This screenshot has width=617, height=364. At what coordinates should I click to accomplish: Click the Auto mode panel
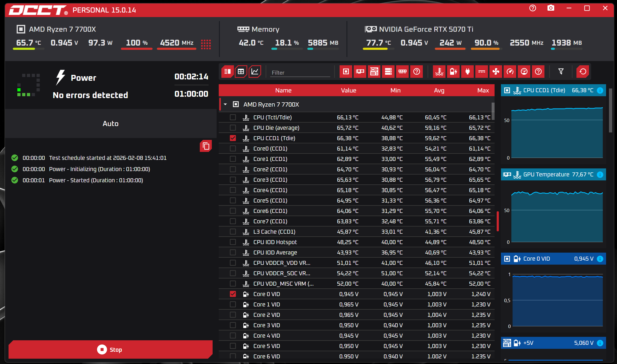point(110,123)
